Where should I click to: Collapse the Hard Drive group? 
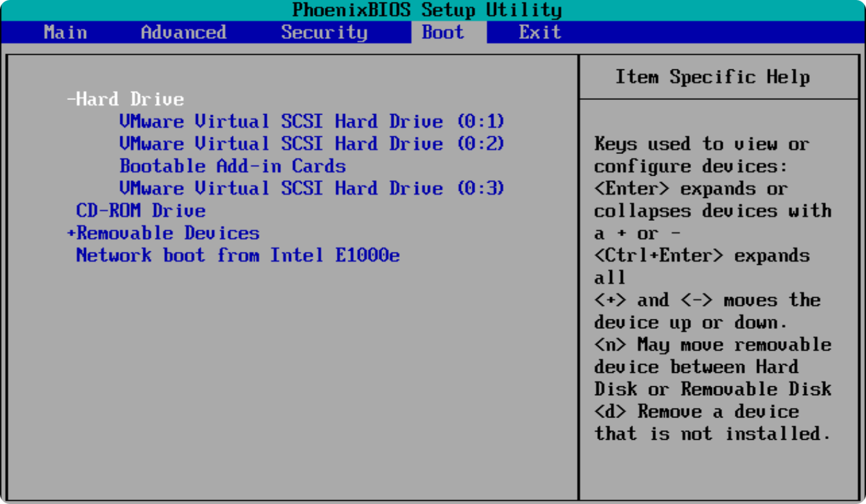125,99
